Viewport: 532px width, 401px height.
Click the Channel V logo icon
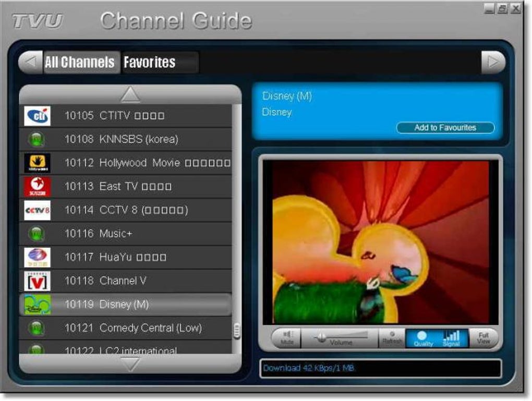[38, 281]
